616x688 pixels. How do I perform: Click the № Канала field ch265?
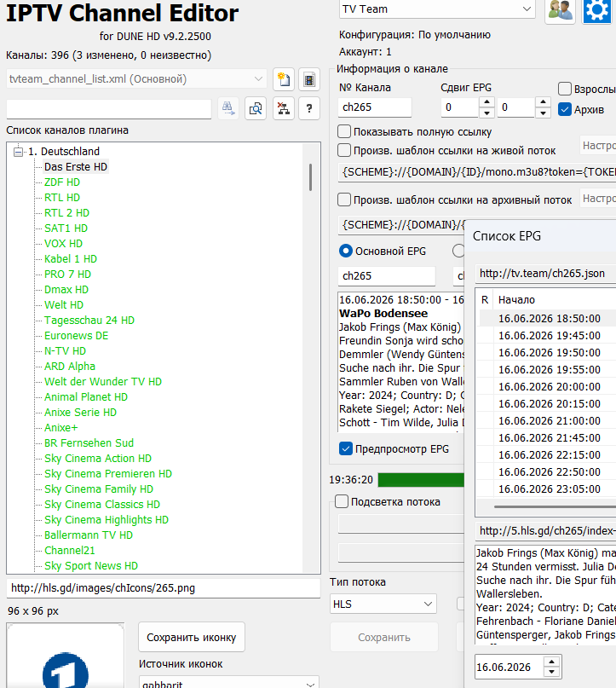(374, 107)
